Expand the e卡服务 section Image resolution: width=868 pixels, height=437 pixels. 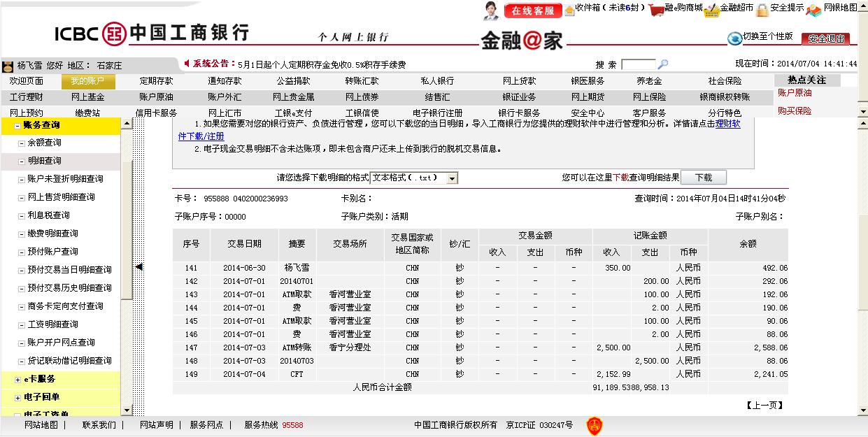point(17,379)
